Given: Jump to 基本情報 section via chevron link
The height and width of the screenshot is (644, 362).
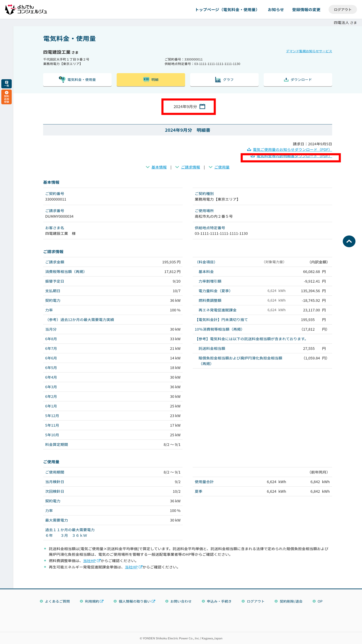Looking at the screenshot, I should tap(159, 167).
